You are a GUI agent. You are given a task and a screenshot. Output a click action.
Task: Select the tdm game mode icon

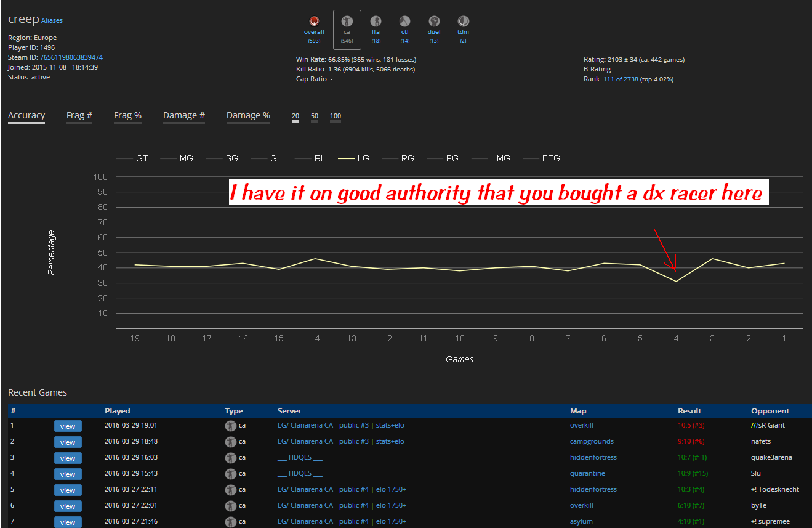[463, 22]
